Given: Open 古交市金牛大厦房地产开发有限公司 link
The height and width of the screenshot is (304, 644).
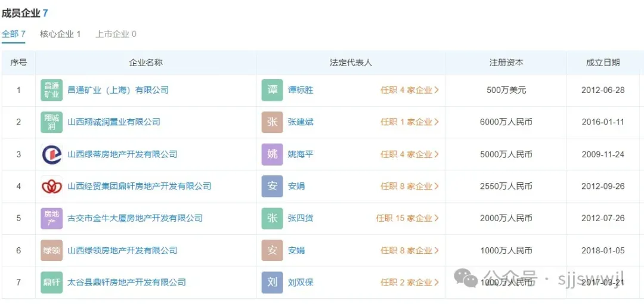Looking at the screenshot, I should (135, 218).
